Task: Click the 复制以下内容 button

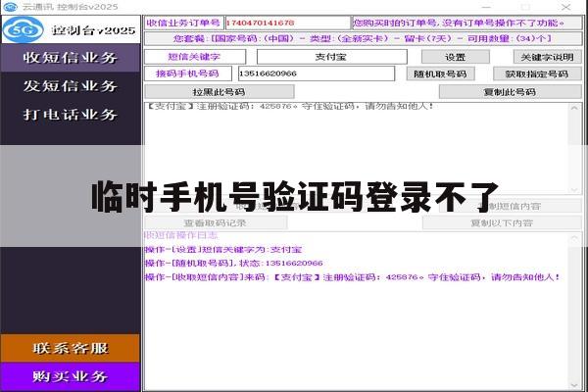Action: 502,223
